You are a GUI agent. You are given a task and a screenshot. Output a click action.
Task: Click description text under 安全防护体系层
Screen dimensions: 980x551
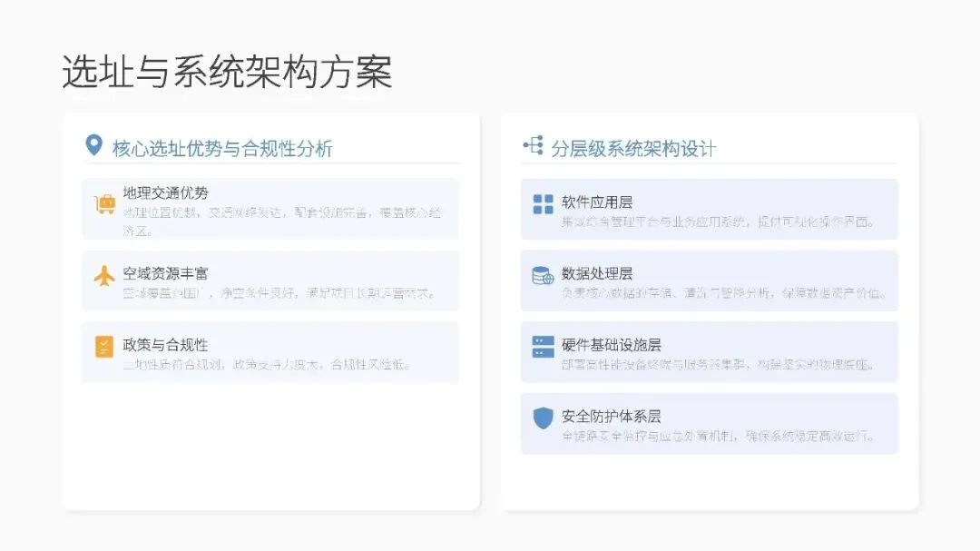tap(718, 436)
